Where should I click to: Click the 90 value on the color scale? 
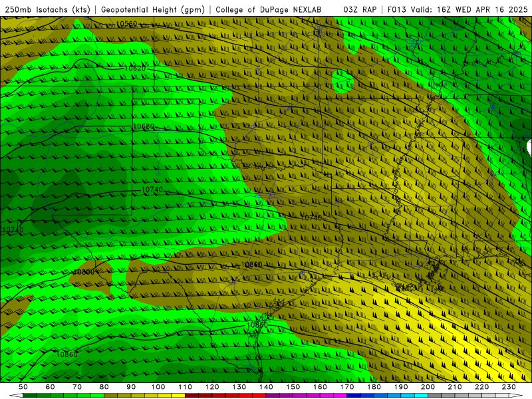point(131,387)
